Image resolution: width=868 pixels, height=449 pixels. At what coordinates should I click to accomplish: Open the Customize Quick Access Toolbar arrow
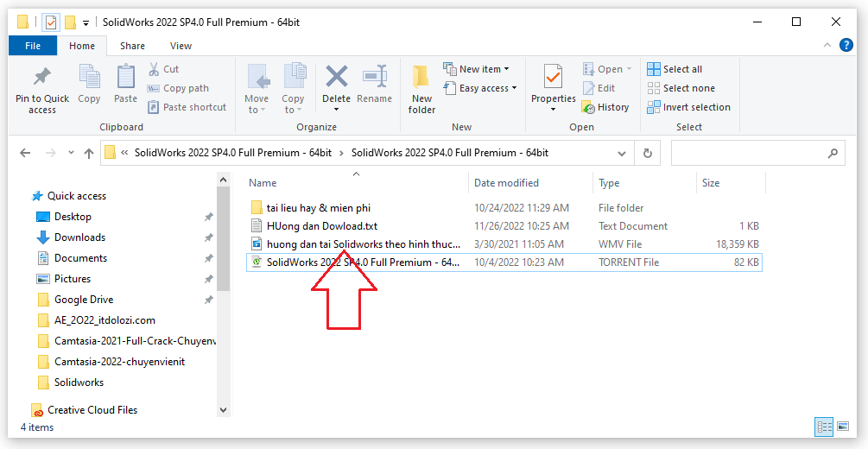point(86,23)
